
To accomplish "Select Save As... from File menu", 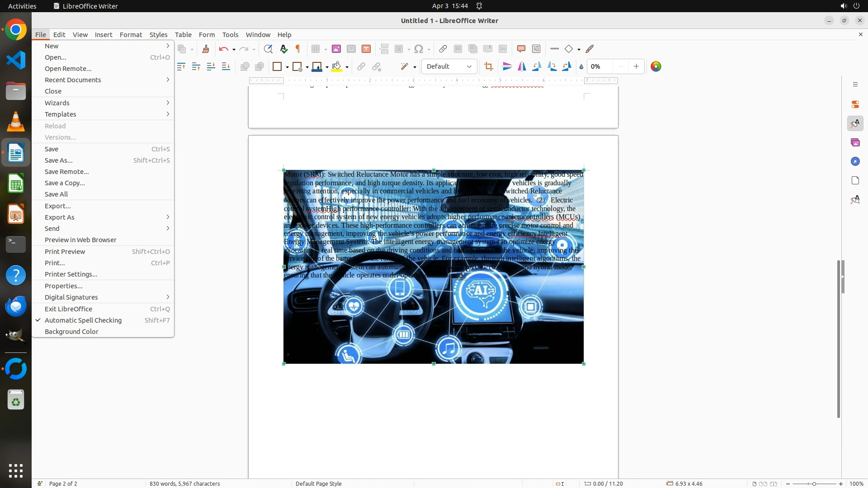I will click(x=59, y=160).
